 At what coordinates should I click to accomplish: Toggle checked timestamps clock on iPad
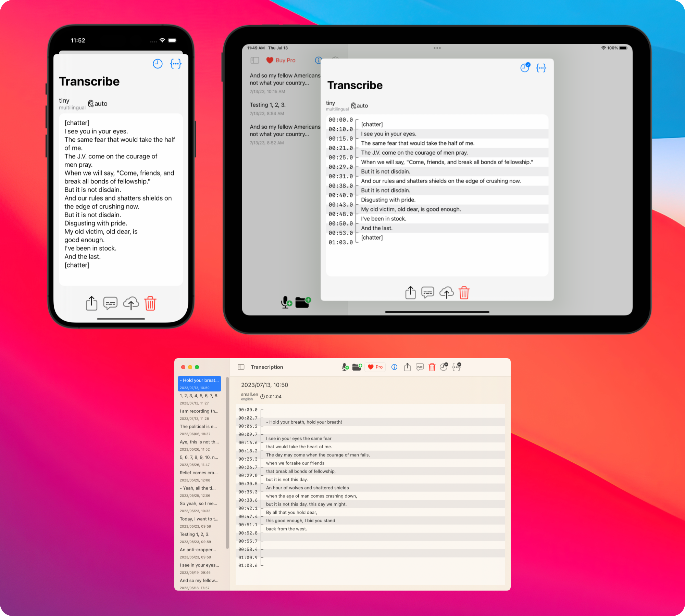pos(525,68)
